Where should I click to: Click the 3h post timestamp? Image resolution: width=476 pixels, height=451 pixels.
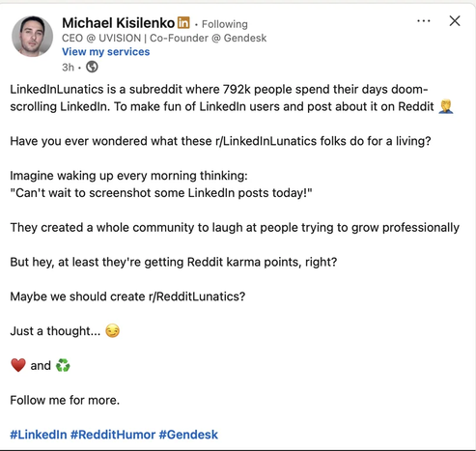point(68,68)
